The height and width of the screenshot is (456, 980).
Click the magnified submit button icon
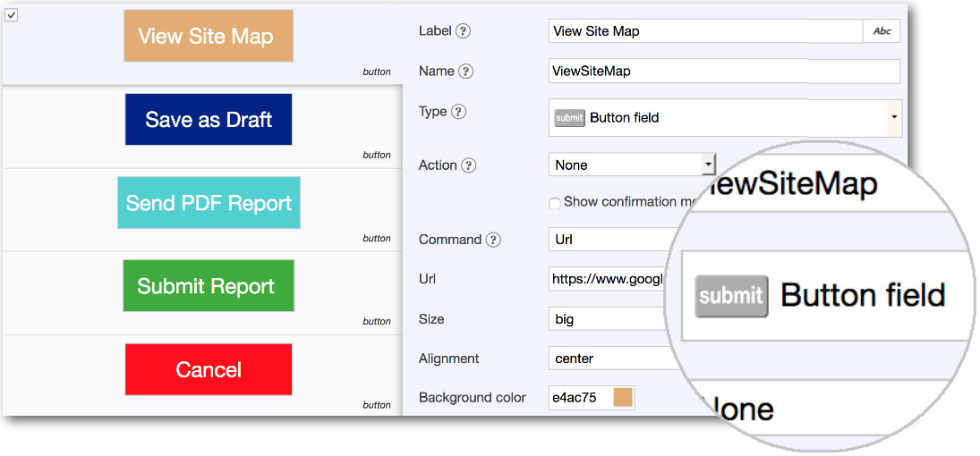point(731,296)
